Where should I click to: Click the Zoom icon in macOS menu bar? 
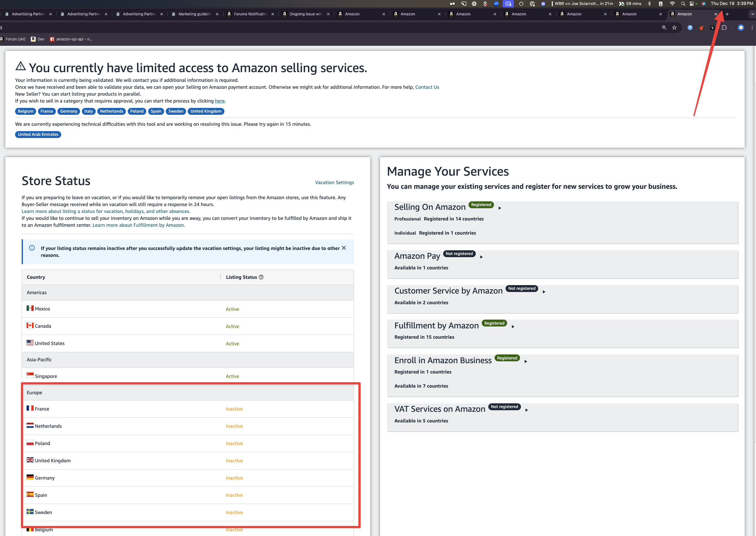(x=496, y=4)
